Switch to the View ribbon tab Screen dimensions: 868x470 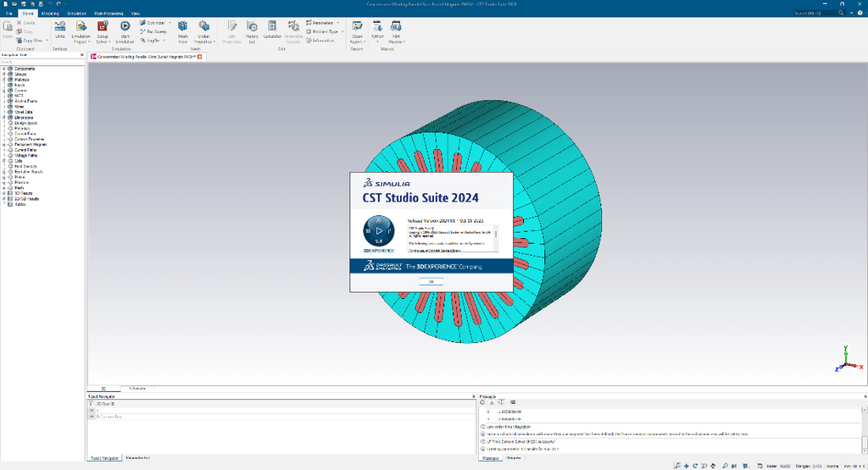coord(136,14)
